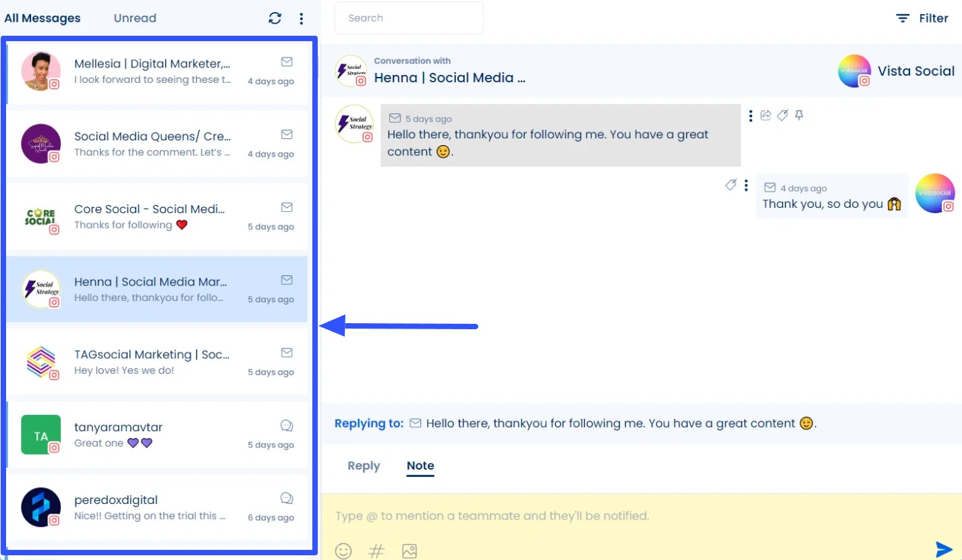Click the Search messages input field

pos(408,18)
